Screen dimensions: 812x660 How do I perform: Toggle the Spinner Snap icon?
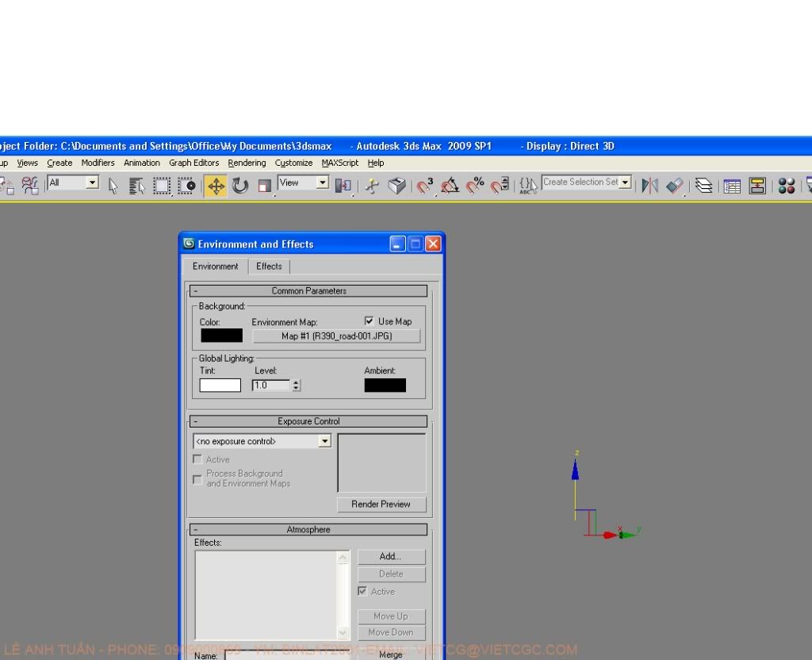tap(500, 186)
